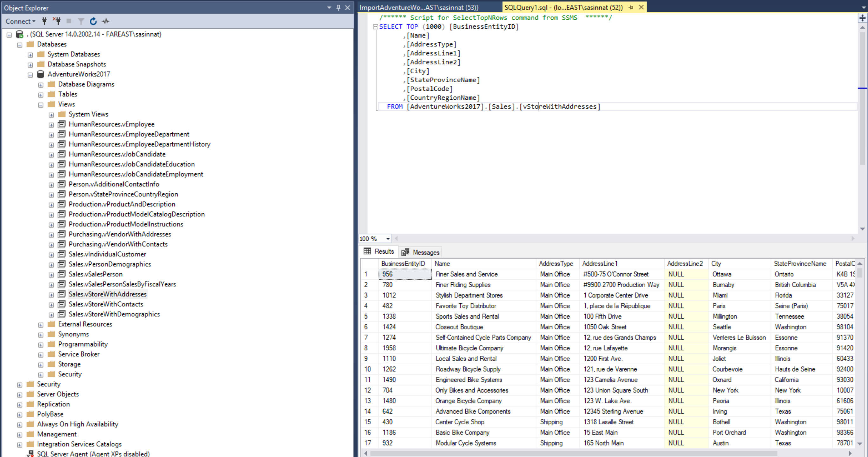This screenshot has height=457, width=868.
Task: Open the Connect dropdown in Object Explorer
Action: pos(20,21)
